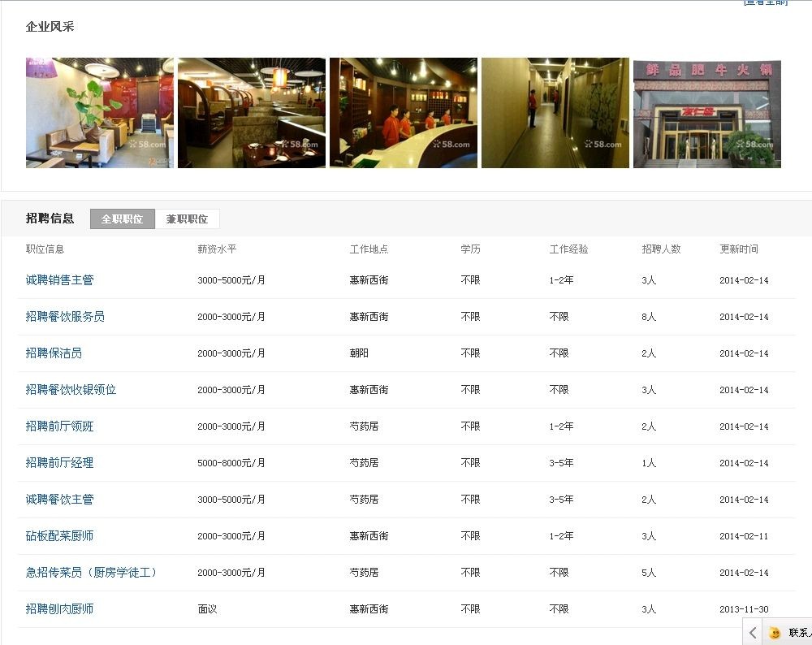View the hallway corridor photo
The height and width of the screenshot is (645, 812).
pyautogui.click(x=555, y=113)
